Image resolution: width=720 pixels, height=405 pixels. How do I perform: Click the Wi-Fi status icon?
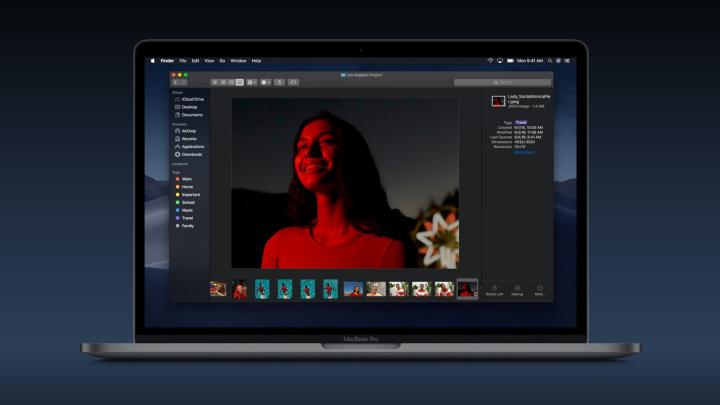pyautogui.click(x=490, y=61)
